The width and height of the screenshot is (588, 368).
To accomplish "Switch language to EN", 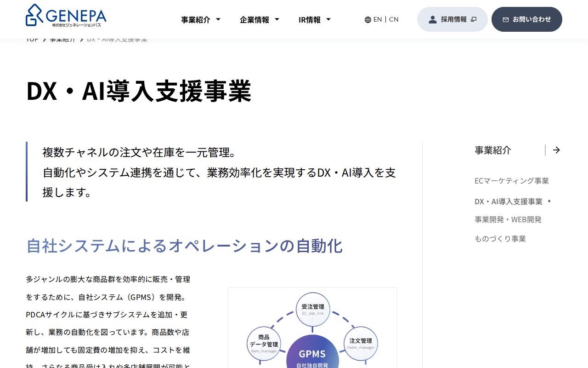I will coord(378,19).
